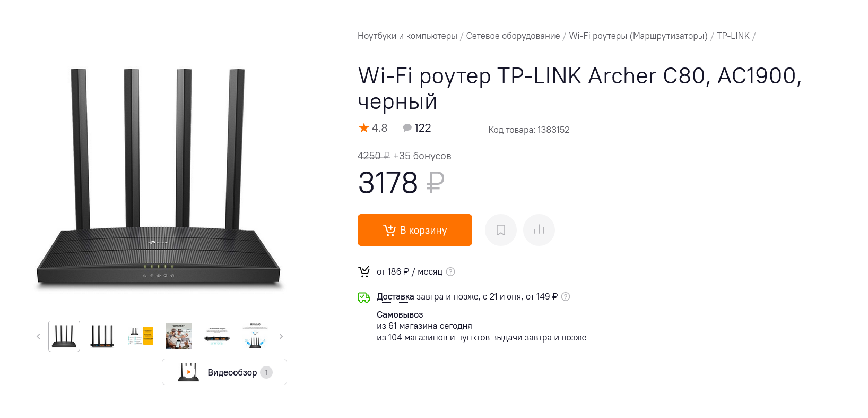The image size is (868, 418).
Task: Open the Видеообзор video review
Action: (x=224, y=372)
